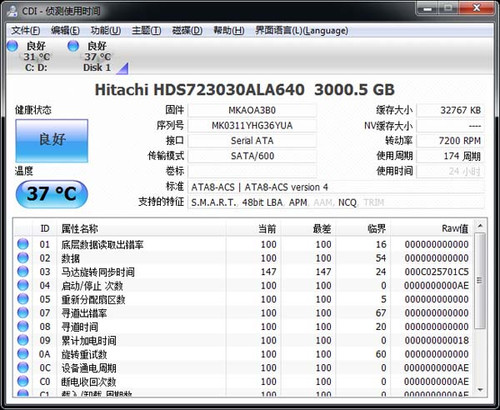Open the 磁碟(D) menu
The width and height of the screenshot is (500, 410).
pos(187,31)
